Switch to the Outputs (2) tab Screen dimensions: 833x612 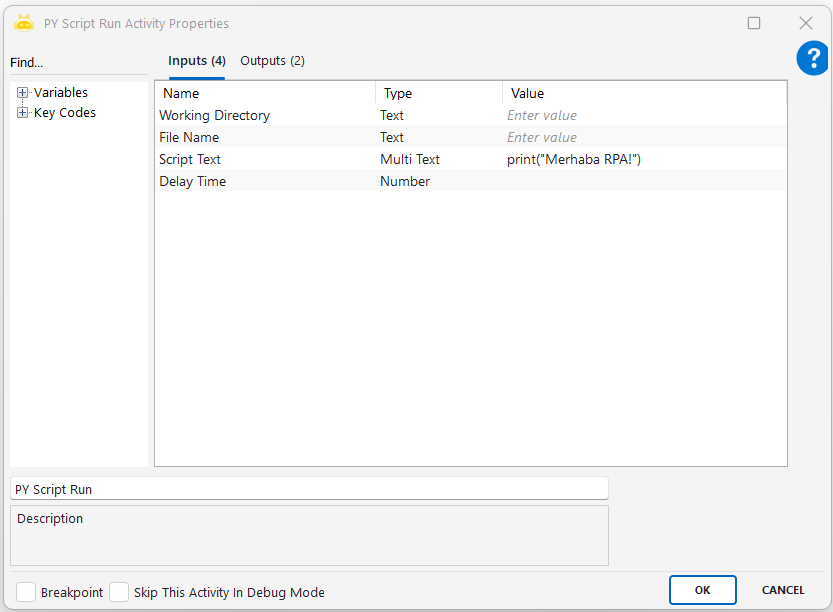[272, 61]
